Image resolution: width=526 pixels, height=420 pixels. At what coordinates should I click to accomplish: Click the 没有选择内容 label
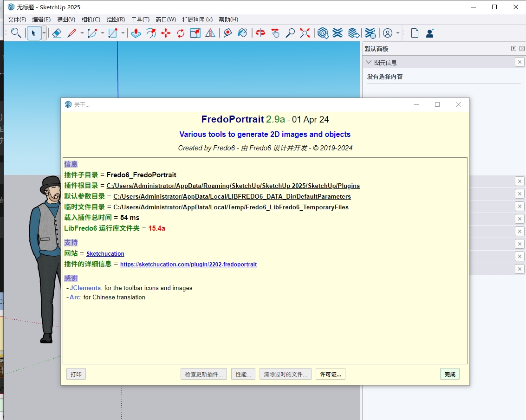point(385,77)
